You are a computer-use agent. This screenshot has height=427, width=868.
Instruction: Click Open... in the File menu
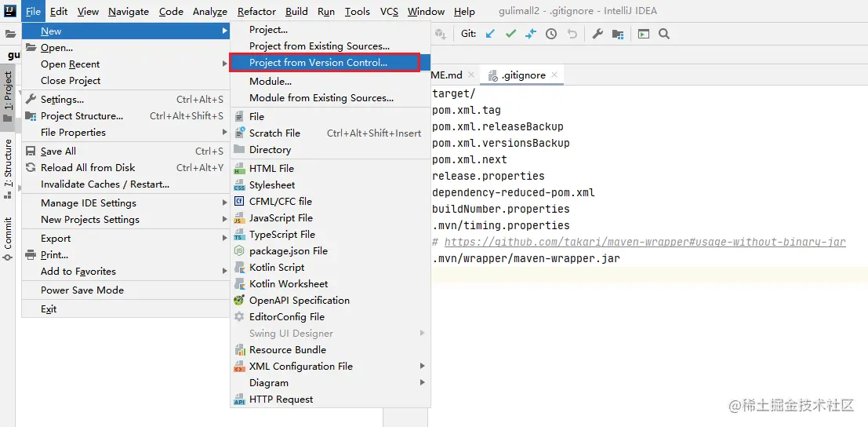(x=125, y=48)
